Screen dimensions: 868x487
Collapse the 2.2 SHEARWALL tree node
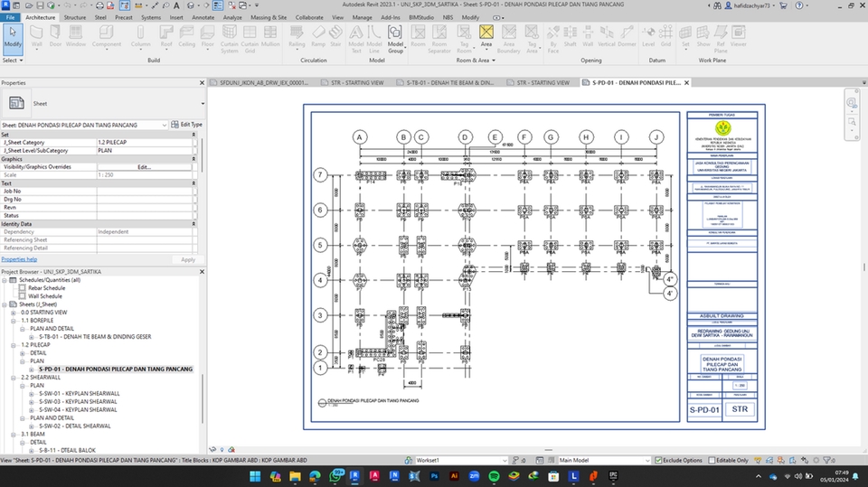click(x=15, y=377)
